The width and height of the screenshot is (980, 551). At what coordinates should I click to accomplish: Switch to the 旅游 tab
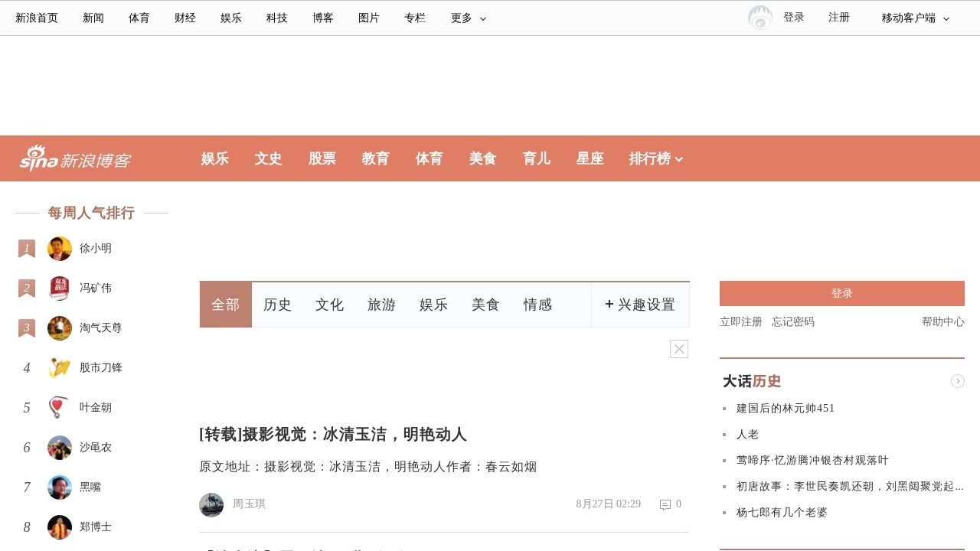[x=382, y=305]
